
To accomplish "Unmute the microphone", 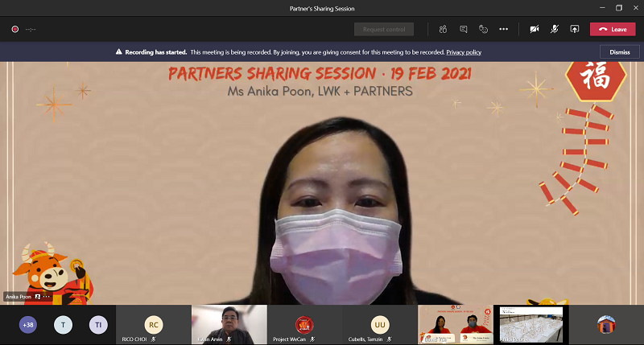I will (x=555, y=29).
